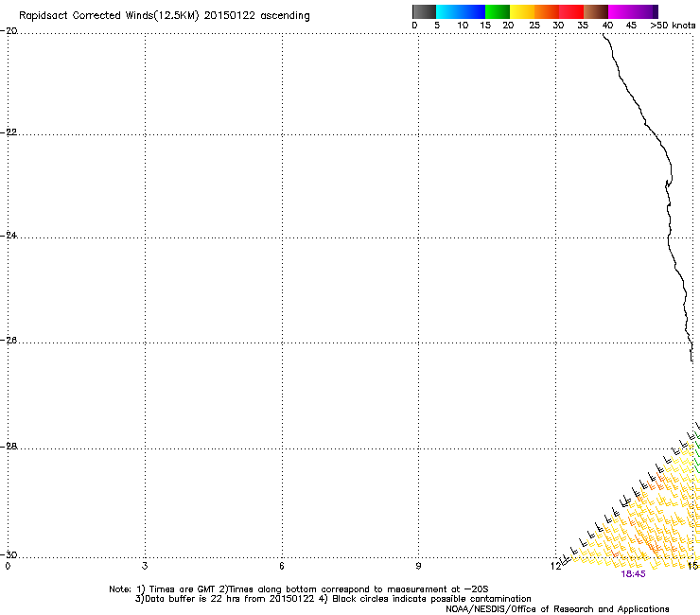This screenshot has height=615, width=700.
Task: Click the gray 0-5 knots color segment
Action: pos(424,11)
